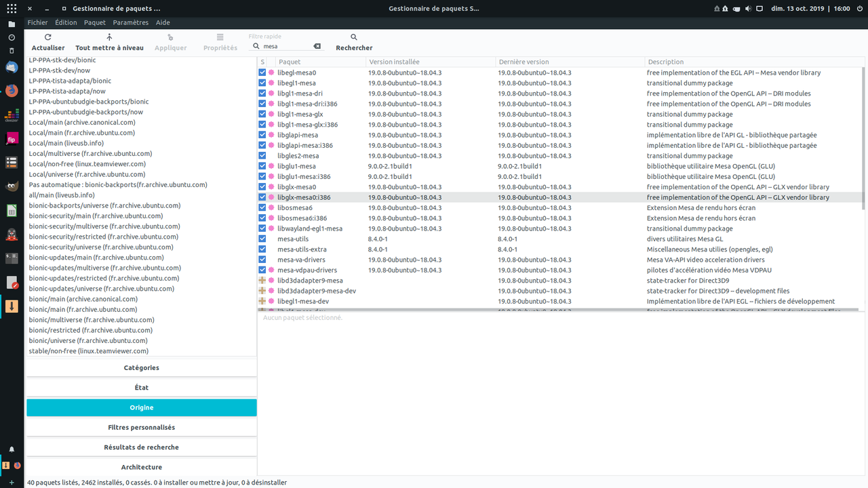Open the volume icon in top panel

(x=749, y=9)
